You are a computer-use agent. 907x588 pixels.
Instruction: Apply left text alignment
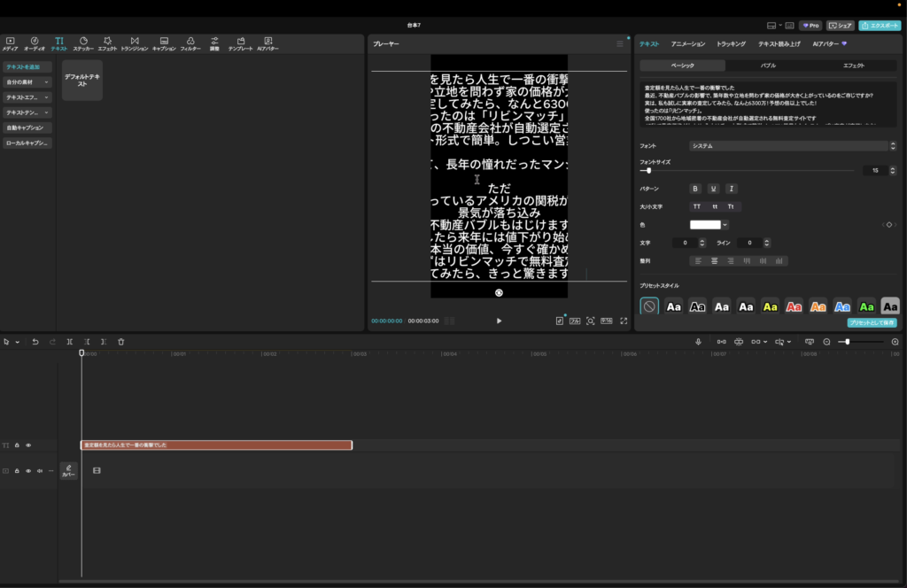[x=698, y=260]
